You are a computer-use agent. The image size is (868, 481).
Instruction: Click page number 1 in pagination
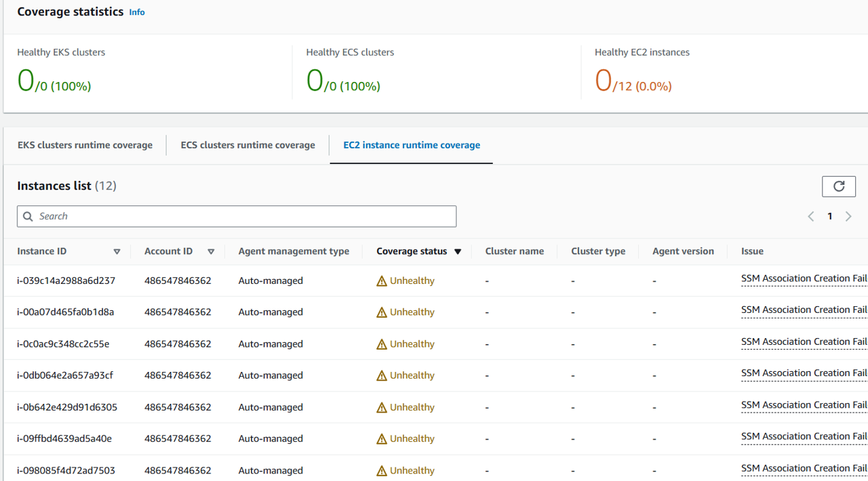click(x=829, y=216)
